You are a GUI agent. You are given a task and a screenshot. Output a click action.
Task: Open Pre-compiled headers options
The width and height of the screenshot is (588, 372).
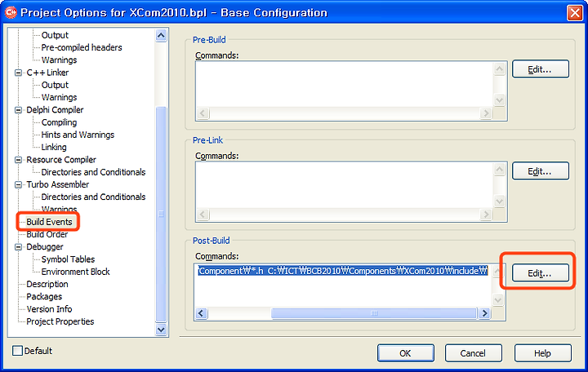point(82,47)
